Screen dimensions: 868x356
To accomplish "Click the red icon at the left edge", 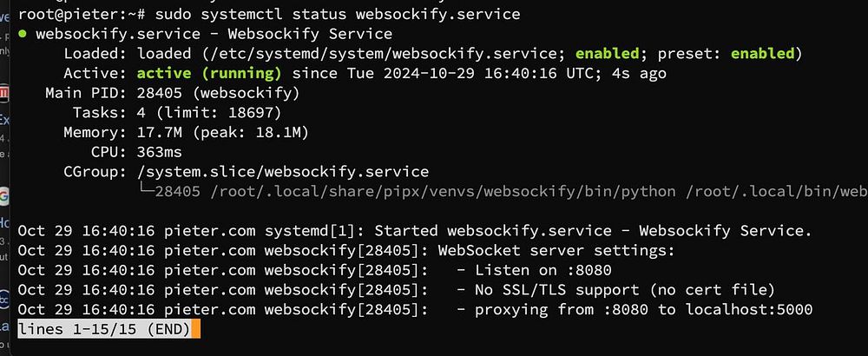I will click(4, 93).
